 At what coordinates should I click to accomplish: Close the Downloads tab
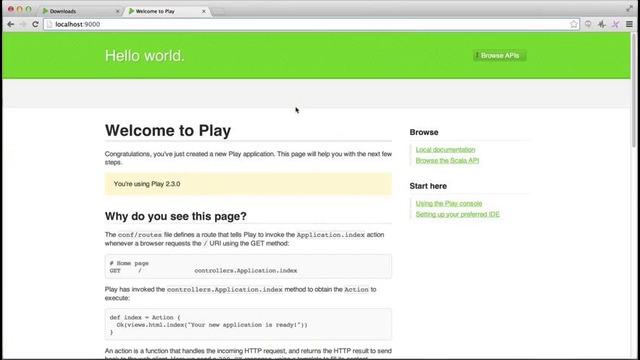(118, 11)
